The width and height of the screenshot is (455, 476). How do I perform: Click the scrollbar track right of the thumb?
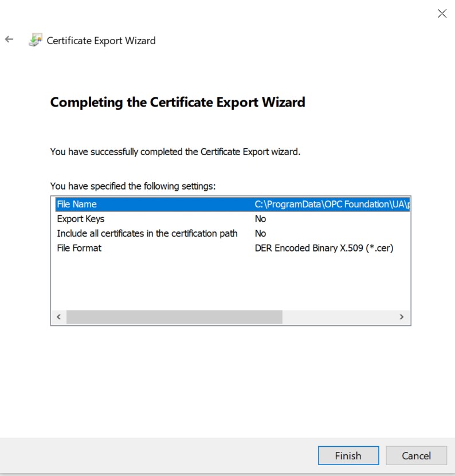tap(338, 317)
